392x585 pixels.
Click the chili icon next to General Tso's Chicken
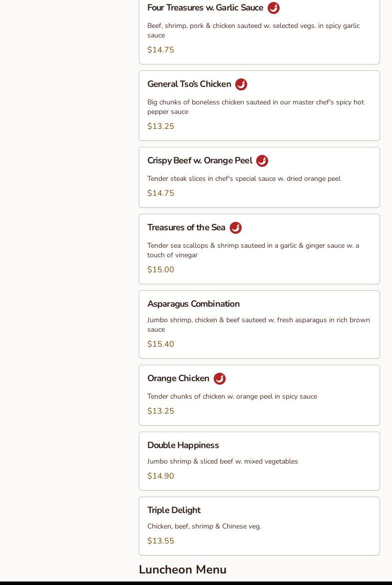(241, 84)
